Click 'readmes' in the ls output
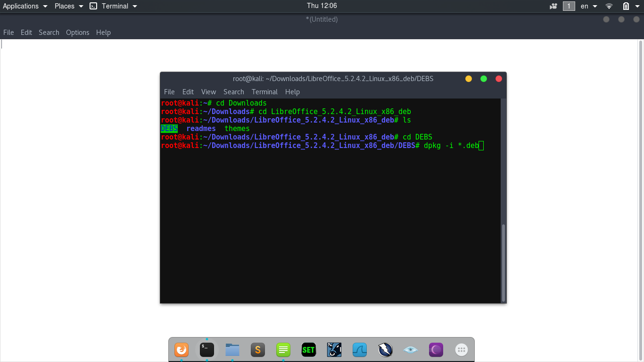The width and height of the screenshot is (644, 362). [x=201, y=129]
